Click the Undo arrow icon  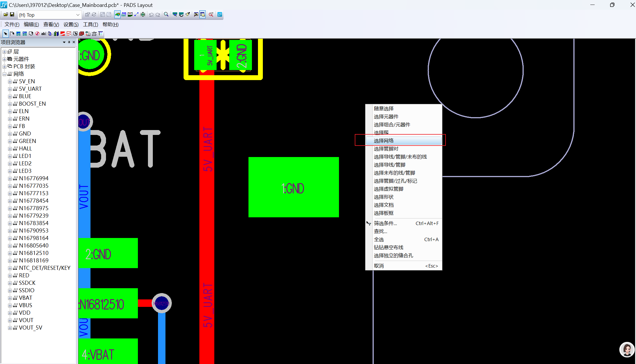coord(151,15)
